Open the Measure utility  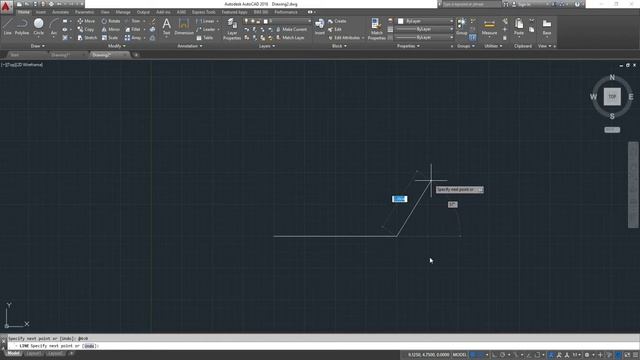coord(489,27)
